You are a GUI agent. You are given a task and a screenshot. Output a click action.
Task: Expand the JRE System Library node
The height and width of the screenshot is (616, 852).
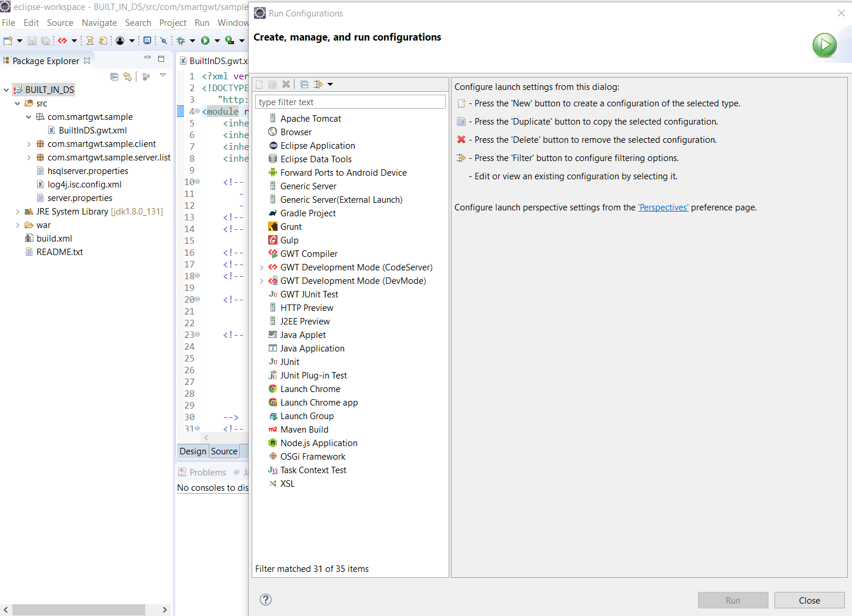(17, 212)
